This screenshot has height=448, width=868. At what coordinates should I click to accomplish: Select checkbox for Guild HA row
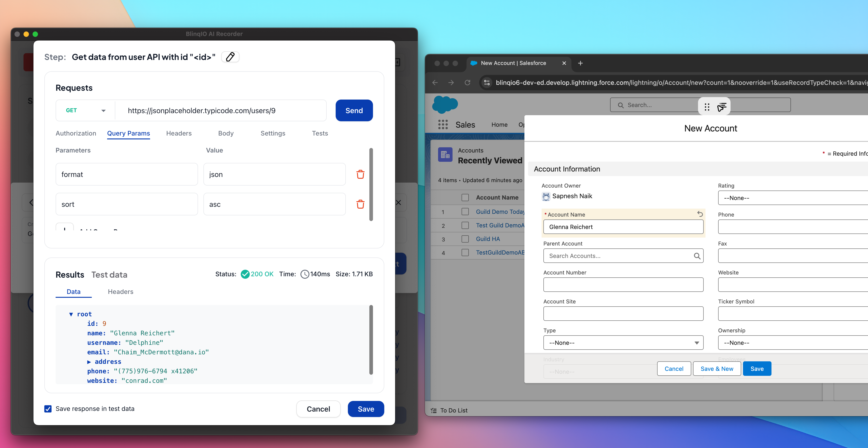coord(465,239)
